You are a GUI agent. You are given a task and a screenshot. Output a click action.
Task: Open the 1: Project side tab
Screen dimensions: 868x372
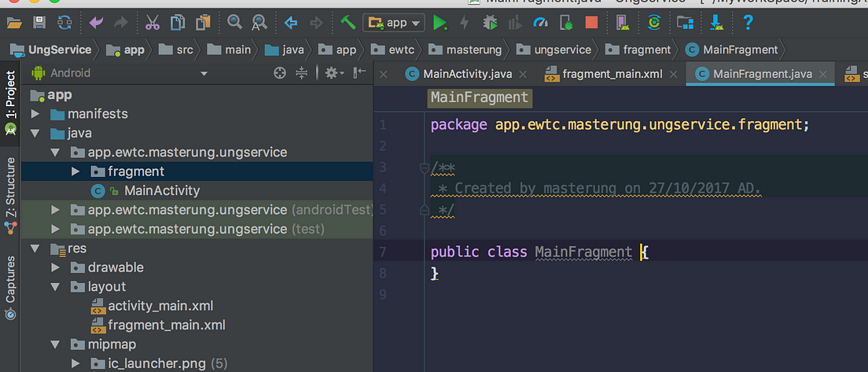(10, 104)
